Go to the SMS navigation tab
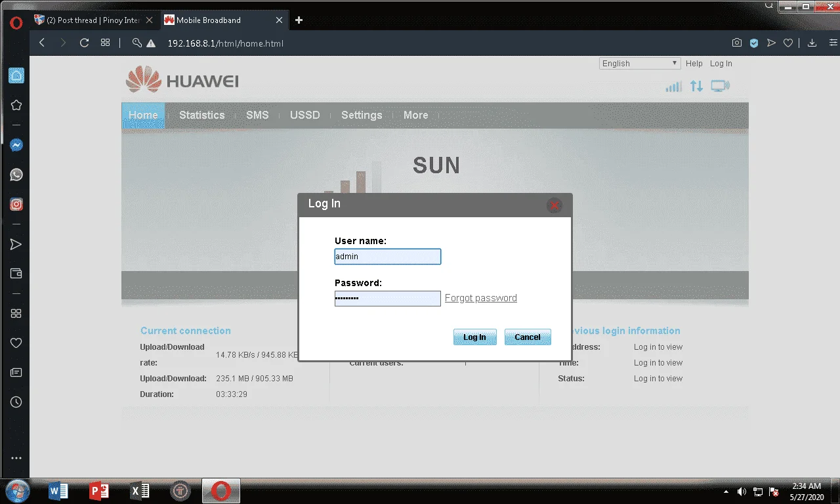The height and width of the screenshot is (504, 840). [257, 115]
